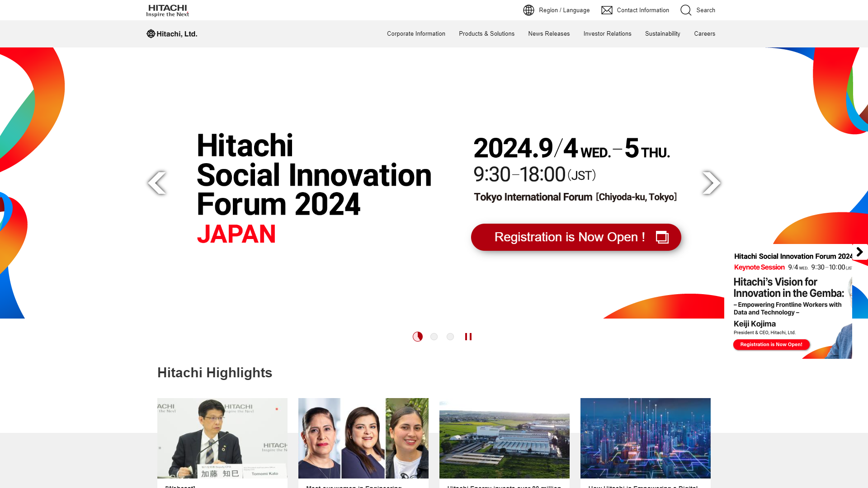868x488 pixels.
Task: Click the external link icon on Registration button
Action: click(662, 237)
